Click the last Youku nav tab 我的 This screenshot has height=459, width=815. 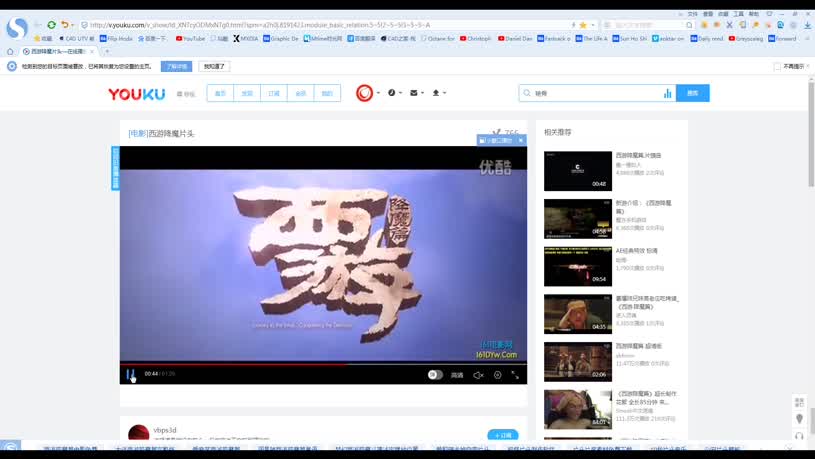point(327,94)
